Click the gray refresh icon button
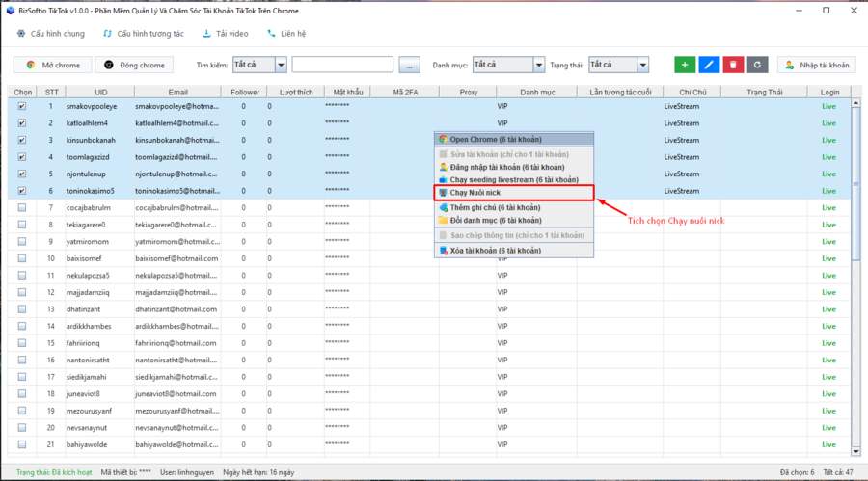 (758, 65)
